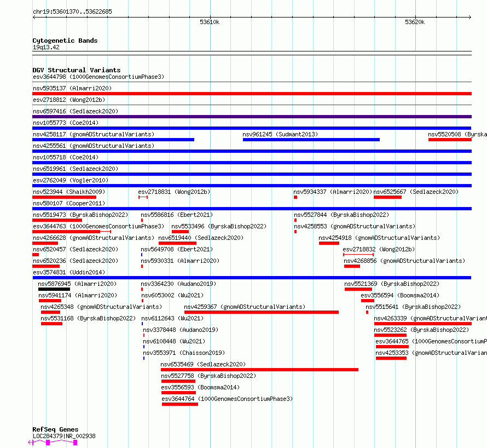Image resolution: width=487 pixels, height=448 pixels.
Task: Click the magenta LOC284379 gene glyph
Action: (53, 443)
